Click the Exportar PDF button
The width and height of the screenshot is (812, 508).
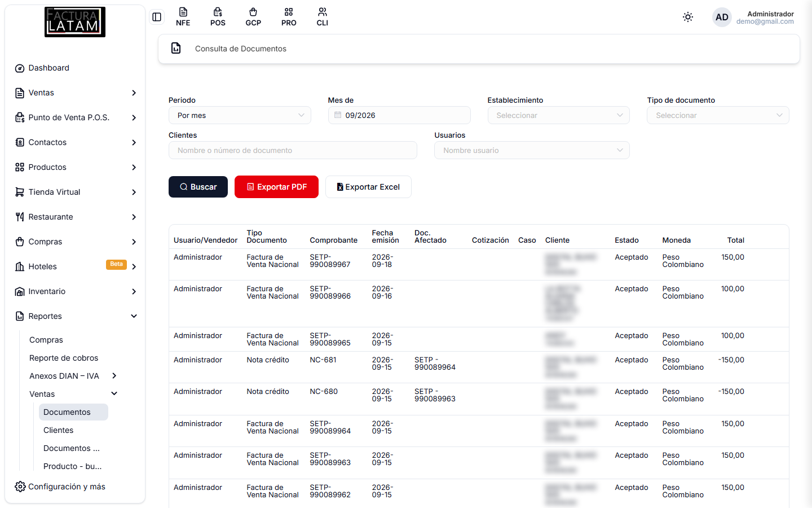coord(276,187)
